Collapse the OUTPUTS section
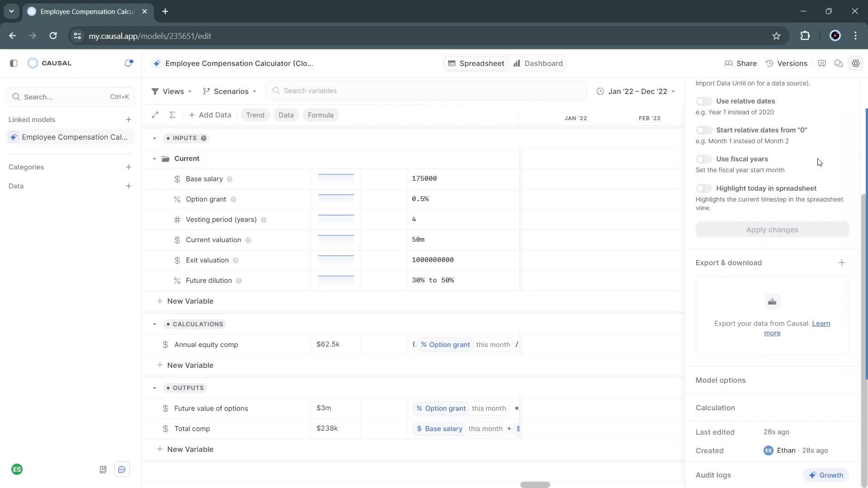The image size is (868, 488). (x=155, y=388)
